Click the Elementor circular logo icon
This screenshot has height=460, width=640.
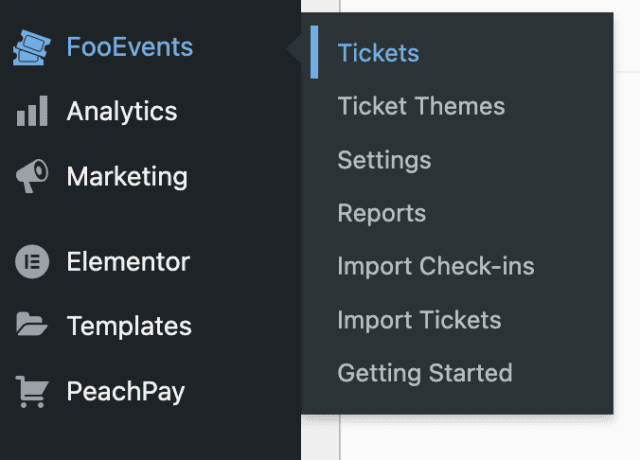[x=32, y=263]
